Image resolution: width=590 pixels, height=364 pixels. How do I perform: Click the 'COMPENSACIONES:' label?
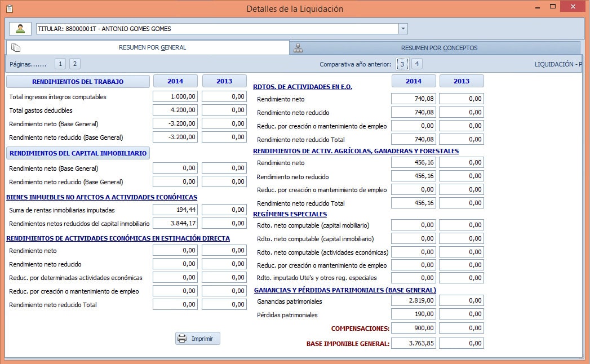tap(360, 329)
